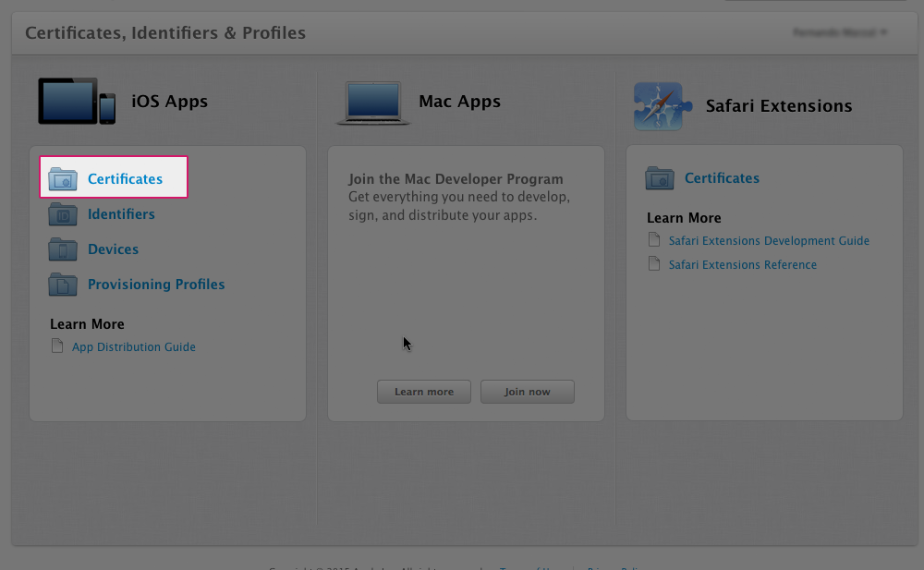Viewport: 924px width, 570px height.
Task: Click the Devices folder icon
Action: pyautogui.click(x=63, y=249)
